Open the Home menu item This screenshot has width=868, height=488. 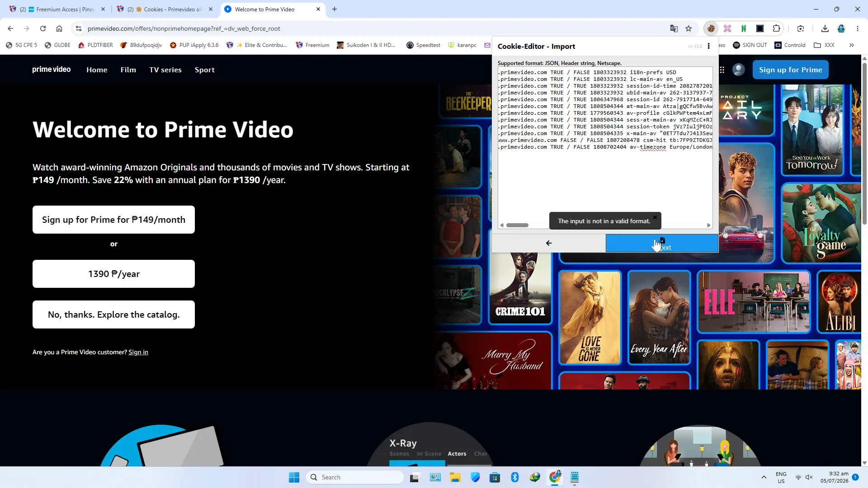click(x=97, y=70)
